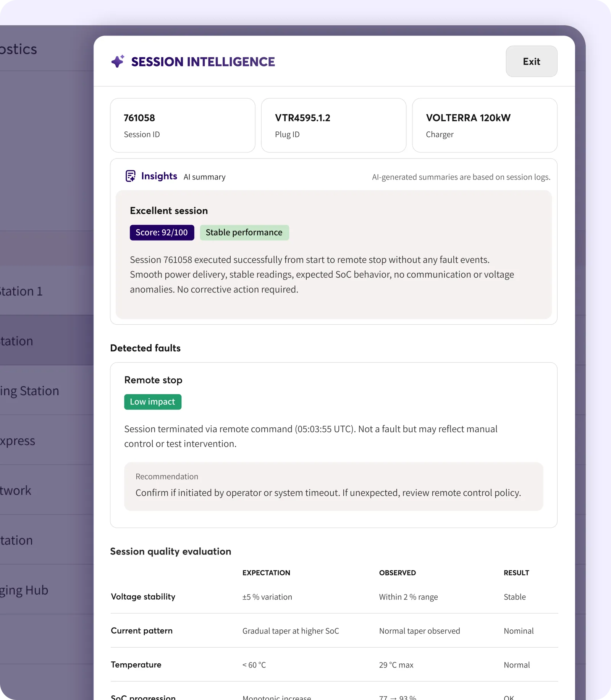Click the OBSERVED column header
Screen dimensions: 611x700
(x=397, y=573)
